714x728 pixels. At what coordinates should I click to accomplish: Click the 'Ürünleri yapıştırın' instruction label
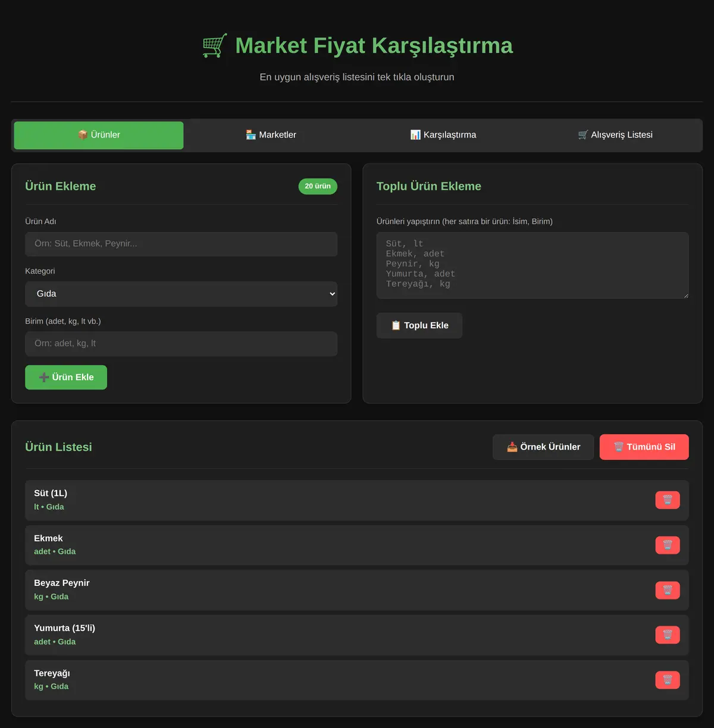[465, 221]
